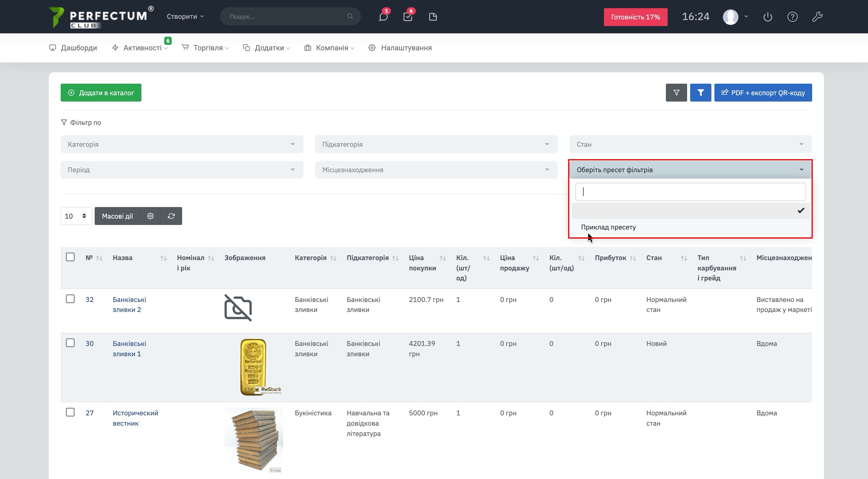Toggle the select-all header checkbox
The height and width of the screenshot is (479, 868).
click(x=70, y=257)
